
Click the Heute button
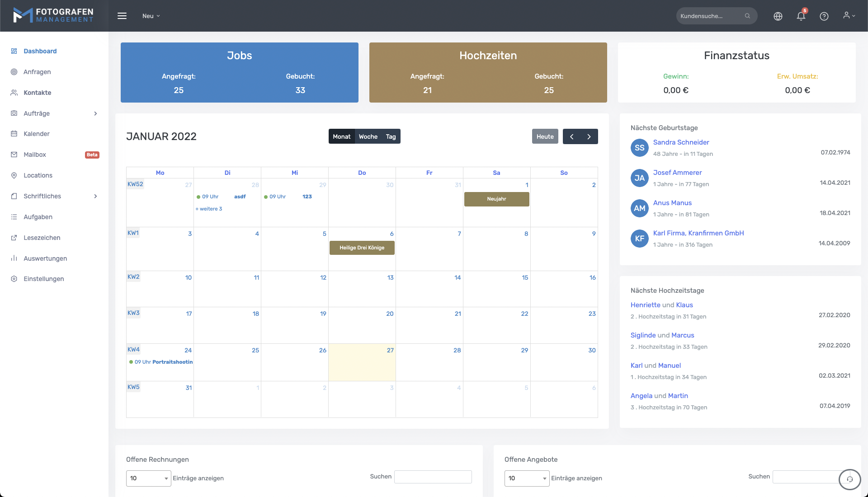(545, 136)
